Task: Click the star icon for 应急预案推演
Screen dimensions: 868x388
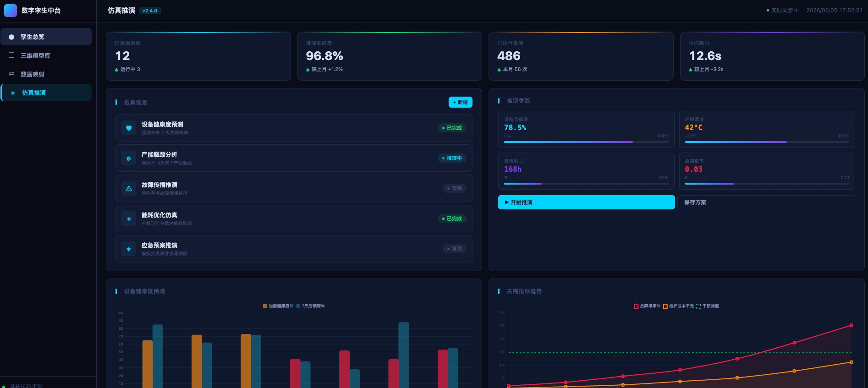Action: click(x=129, y=249)
